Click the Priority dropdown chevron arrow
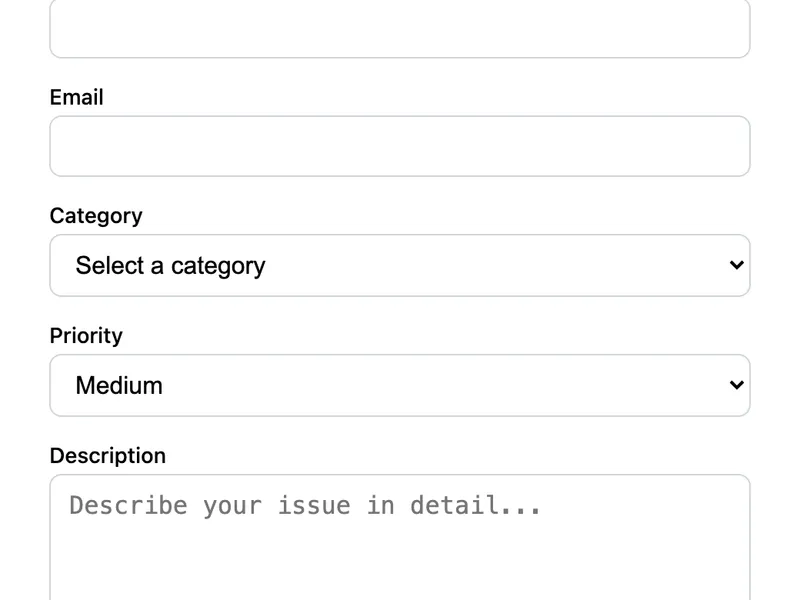 point(737,386)
